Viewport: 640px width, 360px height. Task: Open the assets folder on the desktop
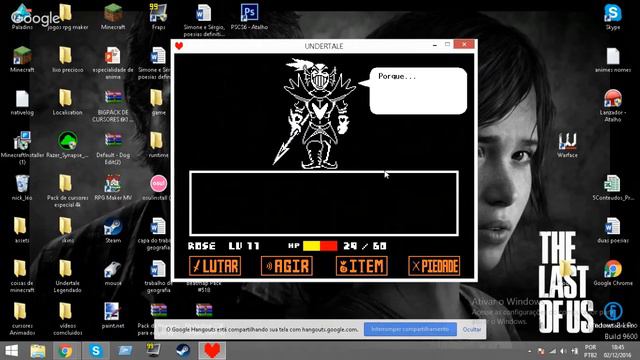coord(21,231)
